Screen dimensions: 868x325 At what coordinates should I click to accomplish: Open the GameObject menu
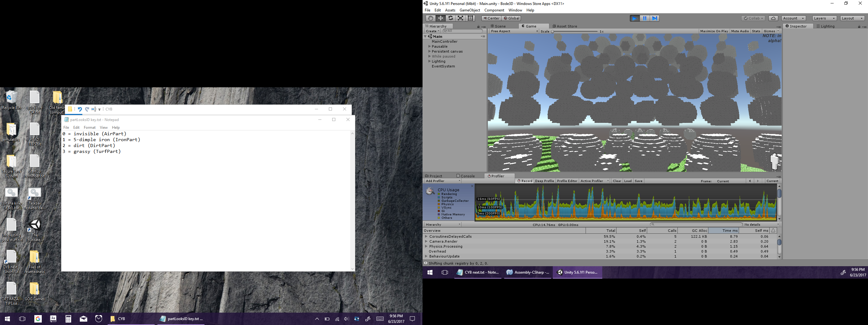tap(470, 10)
